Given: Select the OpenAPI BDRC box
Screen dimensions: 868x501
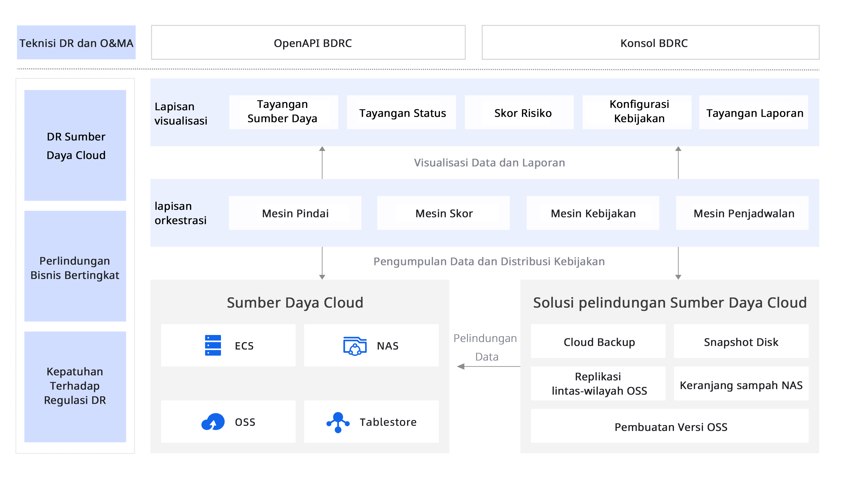Looking at the screenshot, I should click(x=308, y=43).
